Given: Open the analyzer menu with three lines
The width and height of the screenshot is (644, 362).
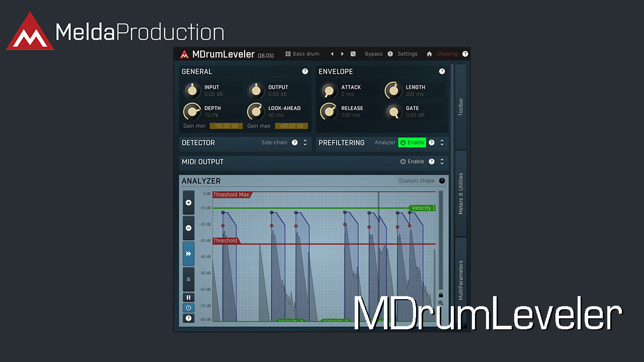Looking at the screenshot, I should point(189,279).
